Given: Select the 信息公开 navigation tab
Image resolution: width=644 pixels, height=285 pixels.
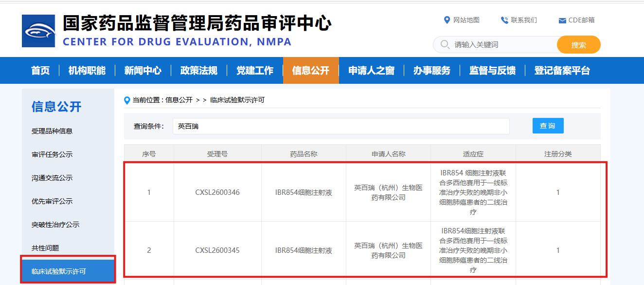Looking at the screenshot, I should click(311, 71).
